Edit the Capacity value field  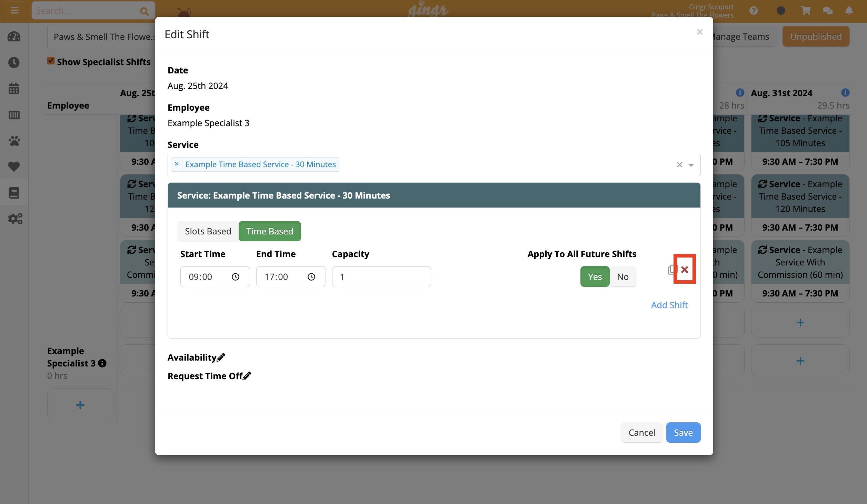(x=381, y=276)
